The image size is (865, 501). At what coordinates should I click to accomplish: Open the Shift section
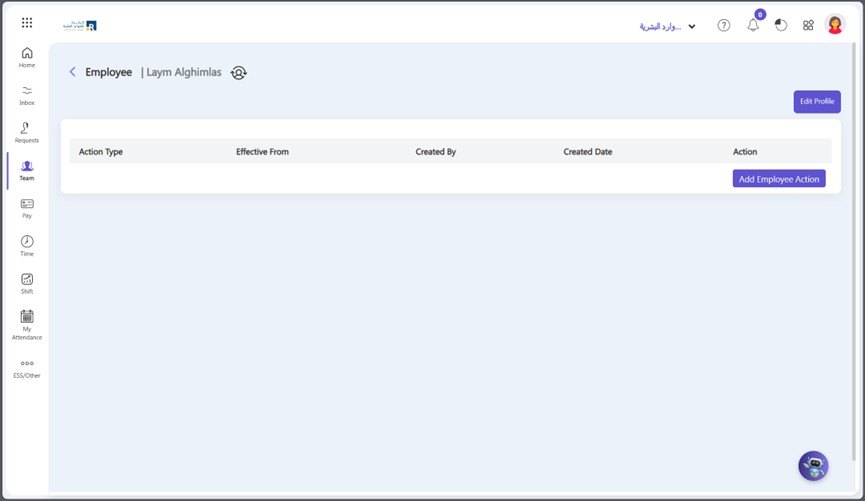[27, 284]
